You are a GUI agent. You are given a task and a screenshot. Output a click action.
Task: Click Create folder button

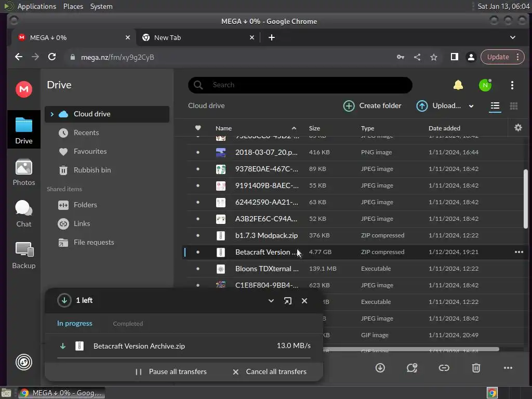click(x=372, y=106)
